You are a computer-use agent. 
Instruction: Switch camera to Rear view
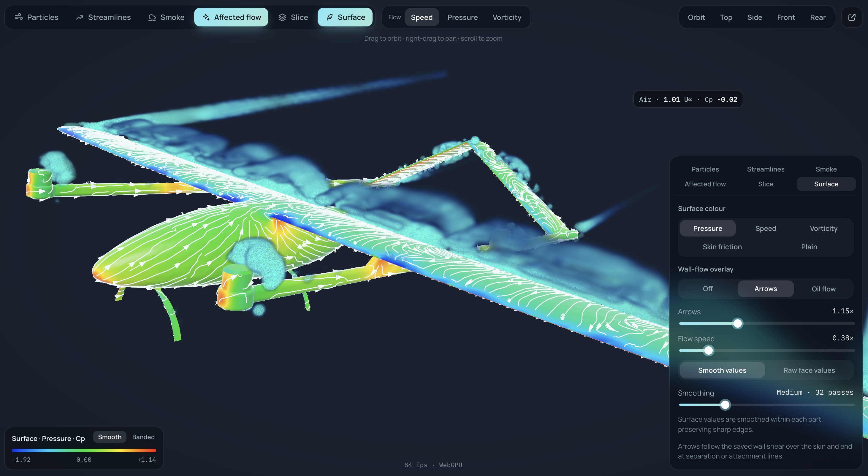coord(818,17)
